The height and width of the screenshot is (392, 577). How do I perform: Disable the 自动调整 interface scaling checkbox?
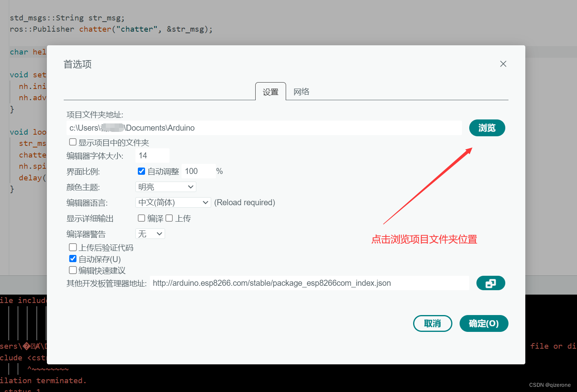click(141, 171)
